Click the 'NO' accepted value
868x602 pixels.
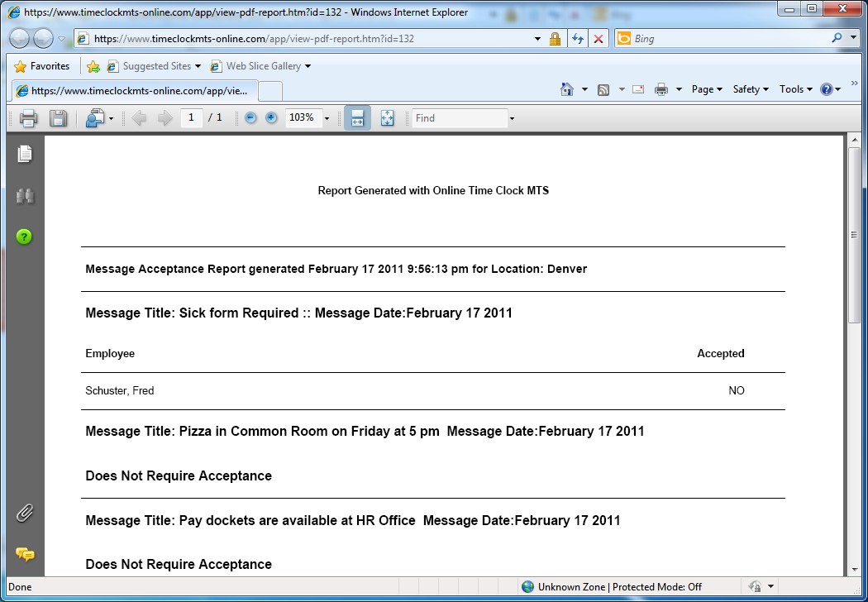click(x=737, y=390)
